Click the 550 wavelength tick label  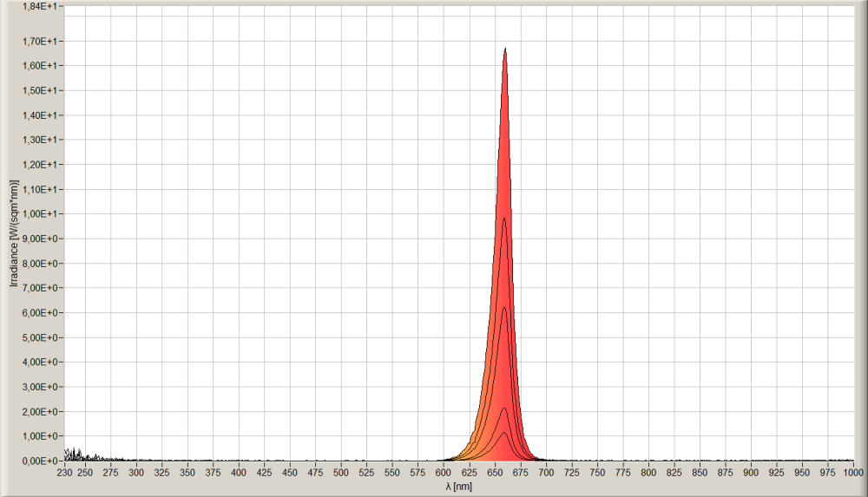392,473
